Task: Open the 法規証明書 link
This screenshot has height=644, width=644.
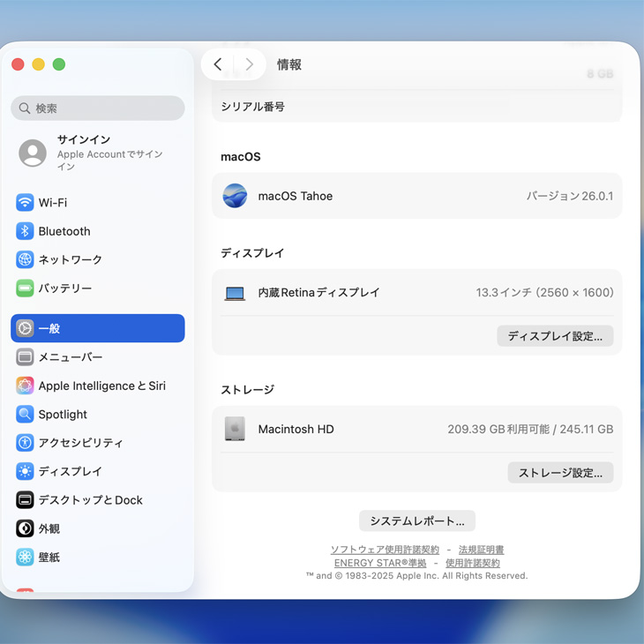Action: pos(481,550)
